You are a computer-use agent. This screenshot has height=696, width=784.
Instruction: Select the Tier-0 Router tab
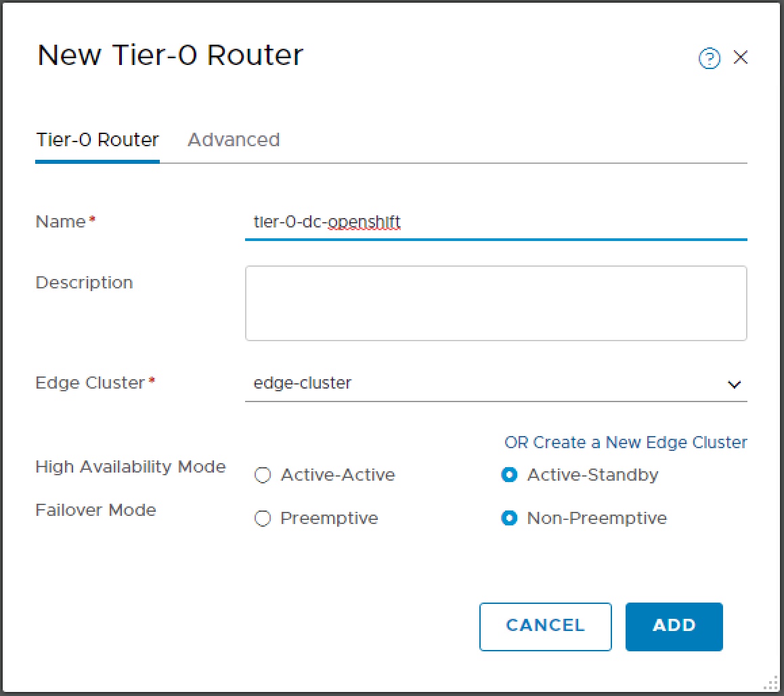coord(97,139)
